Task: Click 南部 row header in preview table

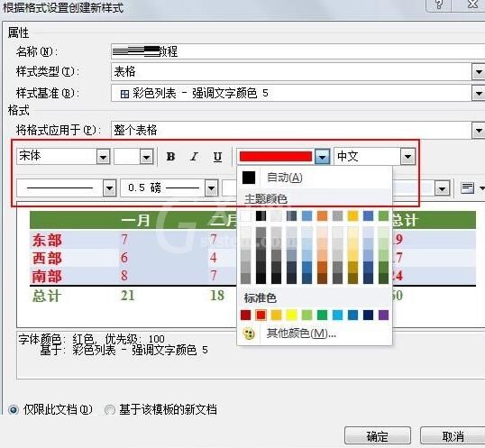Action: [x=47, y=276]
